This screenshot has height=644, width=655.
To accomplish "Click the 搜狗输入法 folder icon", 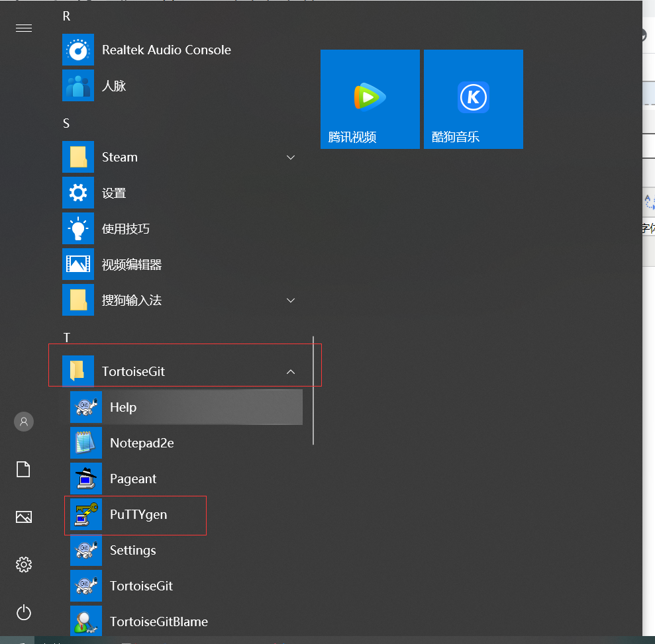I will coord(78,300).
